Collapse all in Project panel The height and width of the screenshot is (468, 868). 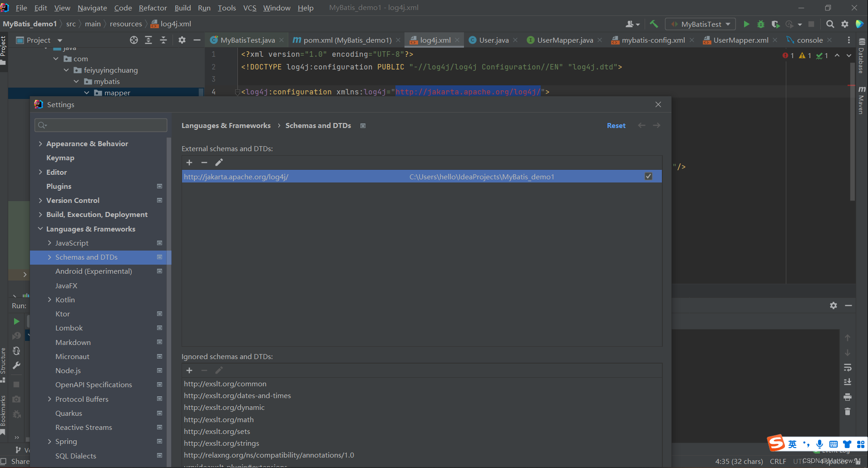pos(163,40)
